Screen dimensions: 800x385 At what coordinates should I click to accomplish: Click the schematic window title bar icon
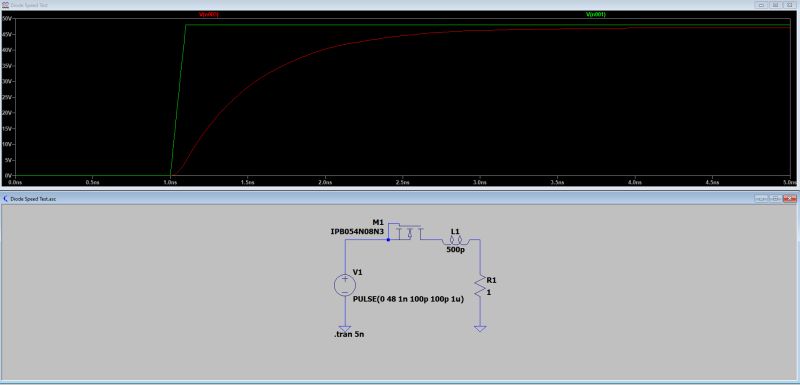[x=5, y=198]
